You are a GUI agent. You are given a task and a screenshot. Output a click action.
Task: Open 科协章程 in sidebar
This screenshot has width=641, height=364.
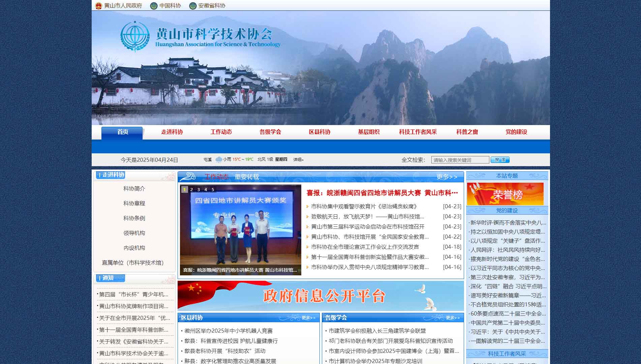[134, 204]
